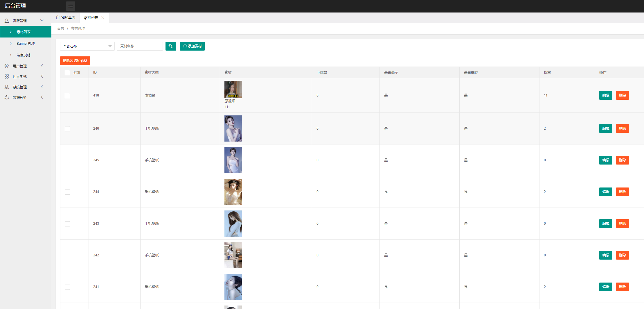
Task: Click 删除 for row 245
Action: point(623,160)
